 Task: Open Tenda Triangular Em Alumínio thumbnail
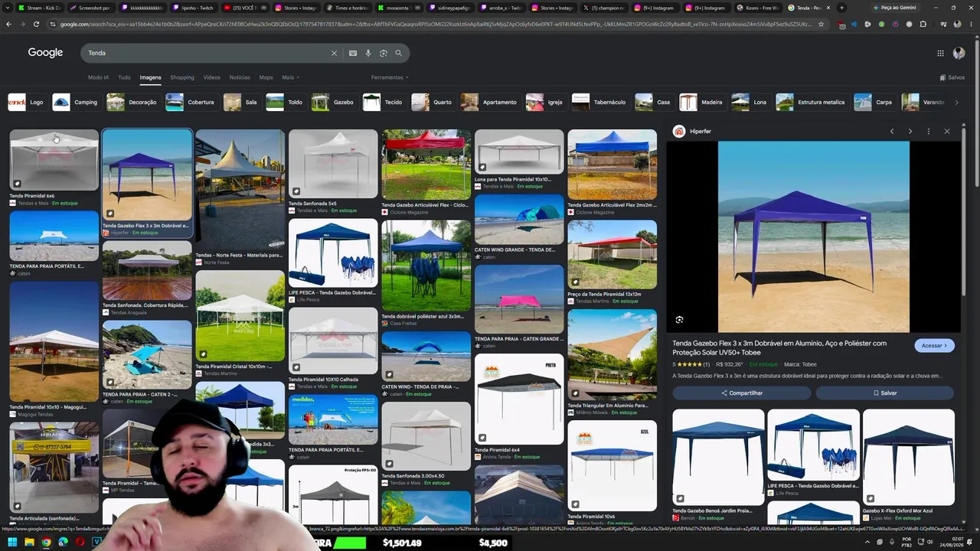tap(612, 355)
